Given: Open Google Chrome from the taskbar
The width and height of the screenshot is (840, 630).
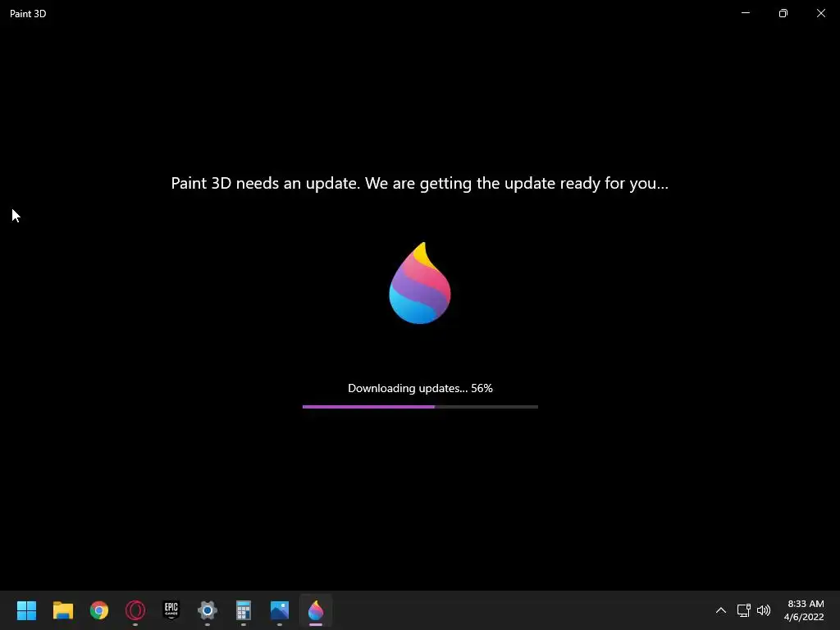Looking at the screenshot, I should [99, 610].
